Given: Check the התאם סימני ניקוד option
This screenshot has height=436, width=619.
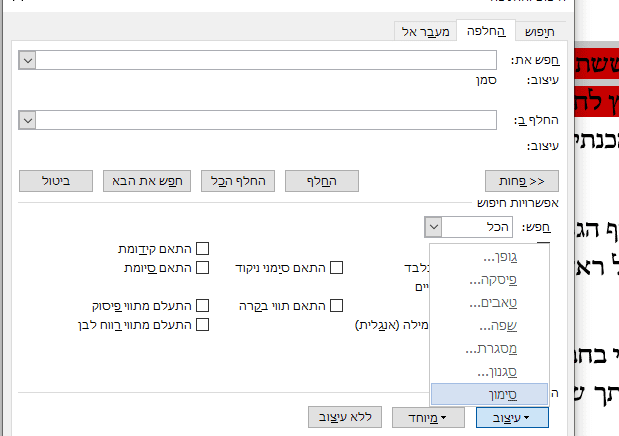Looking at the screenshot, I should [337, 267].
